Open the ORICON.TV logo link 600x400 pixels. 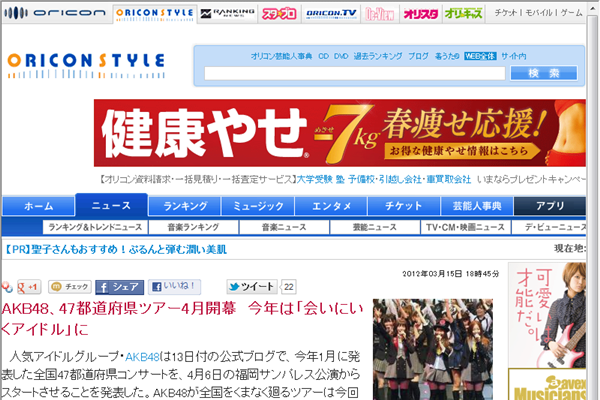pos(331,14)
